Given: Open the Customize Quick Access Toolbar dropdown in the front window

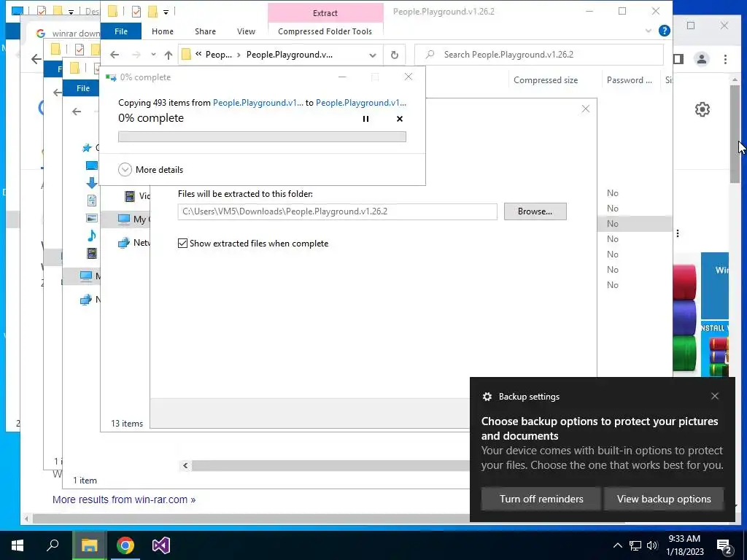Looking at the screenshot, I should 166,12.
